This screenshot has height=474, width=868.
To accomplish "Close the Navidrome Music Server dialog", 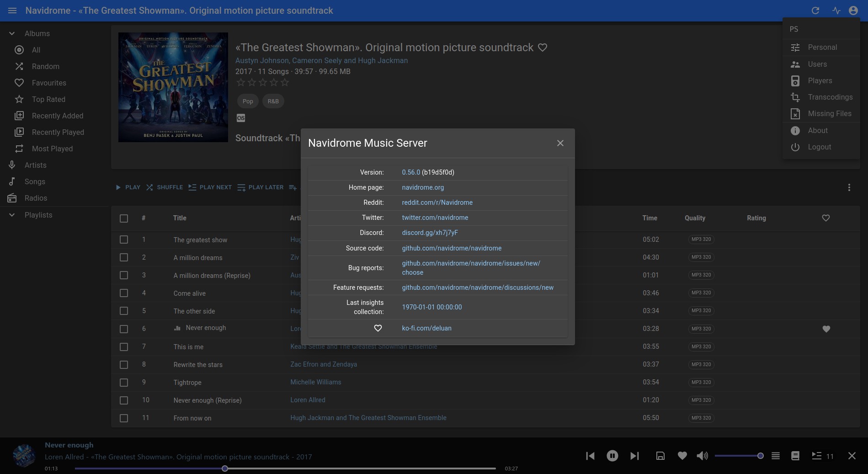I will (560, 143).
